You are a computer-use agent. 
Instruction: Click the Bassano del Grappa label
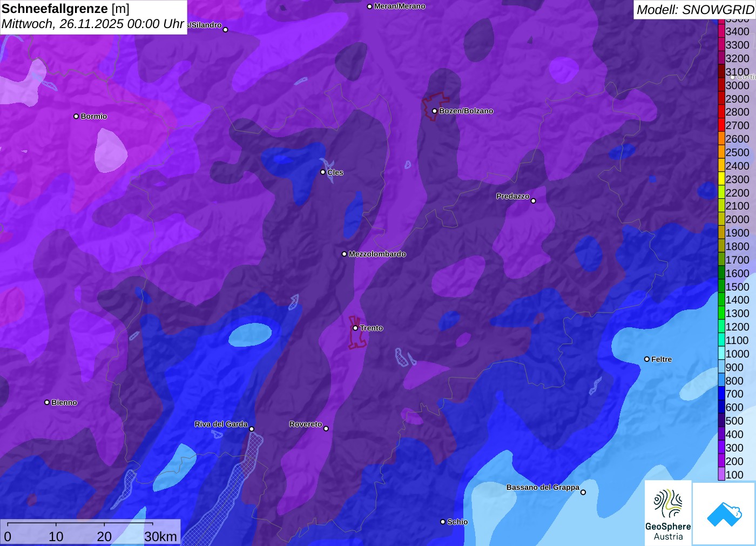click(543, 487)
